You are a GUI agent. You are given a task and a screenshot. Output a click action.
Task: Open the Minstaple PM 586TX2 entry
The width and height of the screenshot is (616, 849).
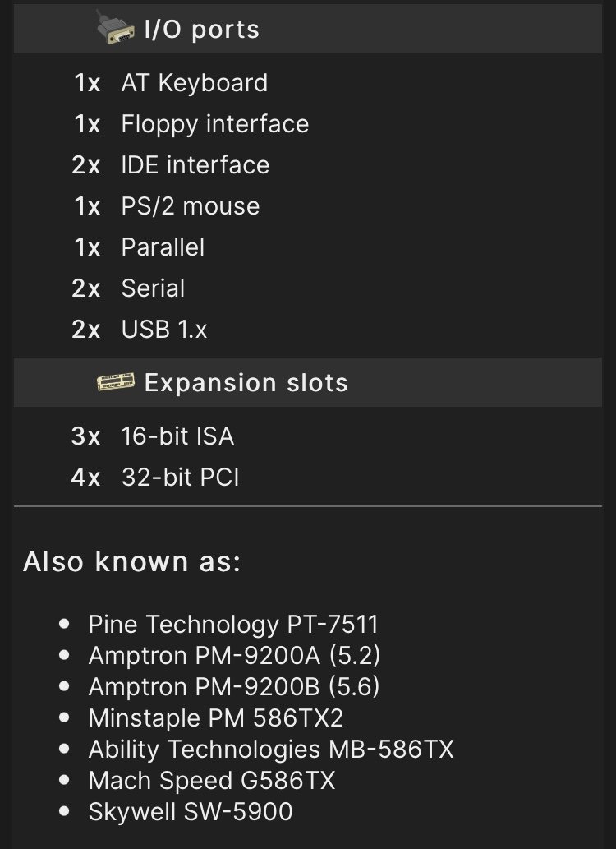click(215, 718)
